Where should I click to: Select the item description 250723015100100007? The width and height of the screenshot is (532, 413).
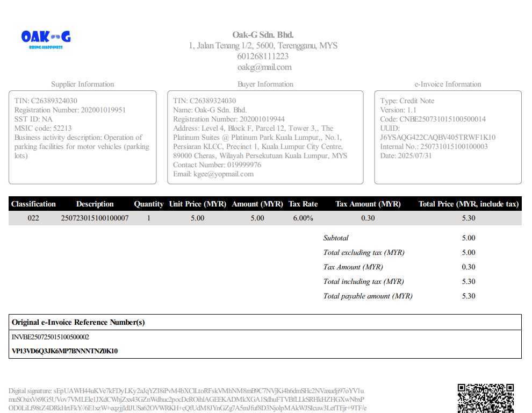95,218
